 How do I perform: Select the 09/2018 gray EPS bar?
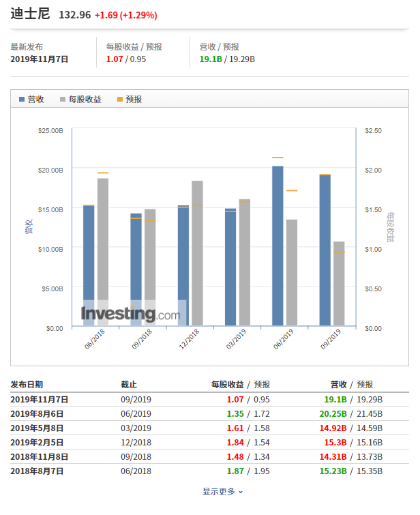coord(150,267)
